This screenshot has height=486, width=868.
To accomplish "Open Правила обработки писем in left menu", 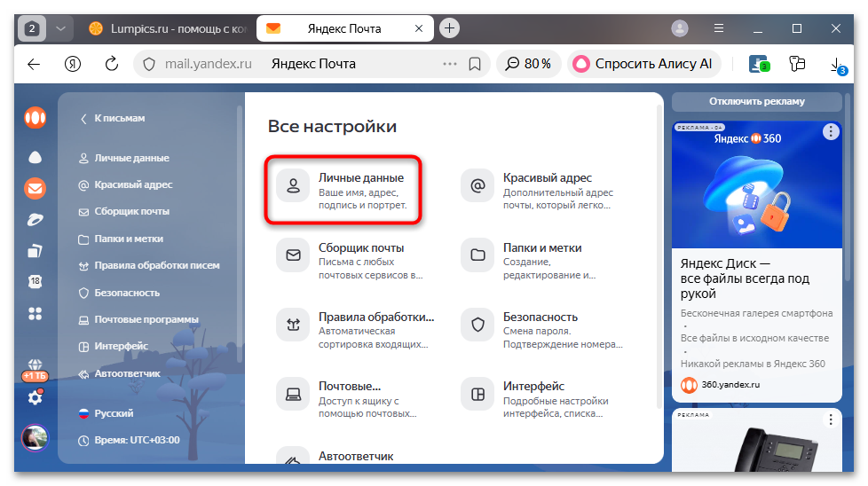I will (x=149, y=265).
